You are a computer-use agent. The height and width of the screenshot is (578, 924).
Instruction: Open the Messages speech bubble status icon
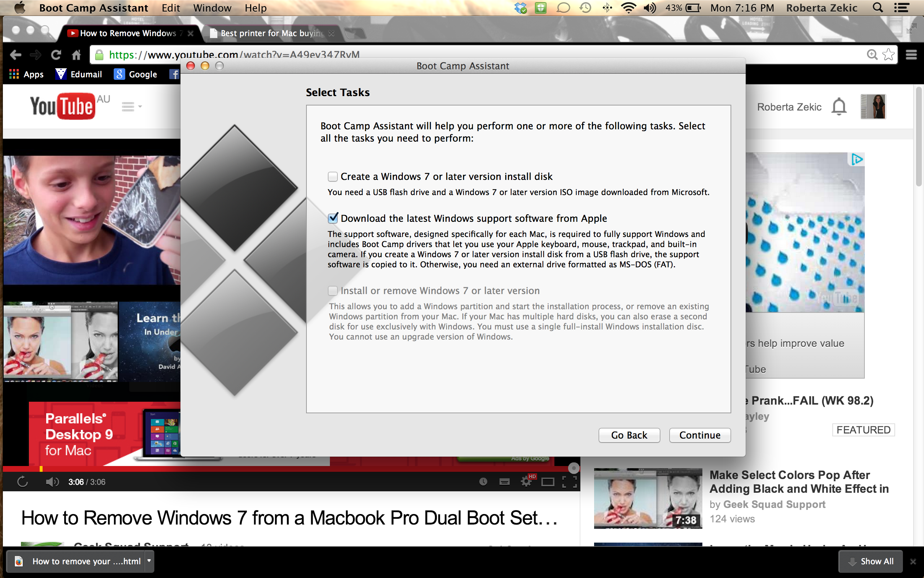pyautogui.click(x=563, y=8)
